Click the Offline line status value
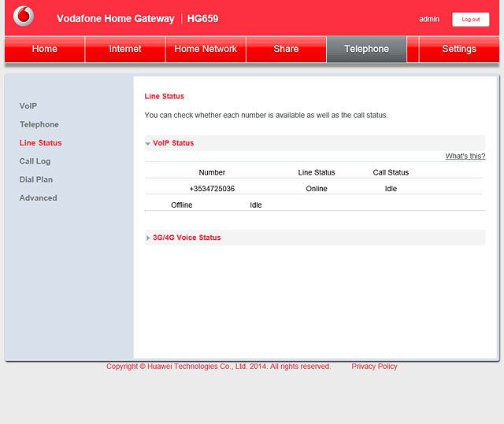504x424 pixels. coord(182,205)
